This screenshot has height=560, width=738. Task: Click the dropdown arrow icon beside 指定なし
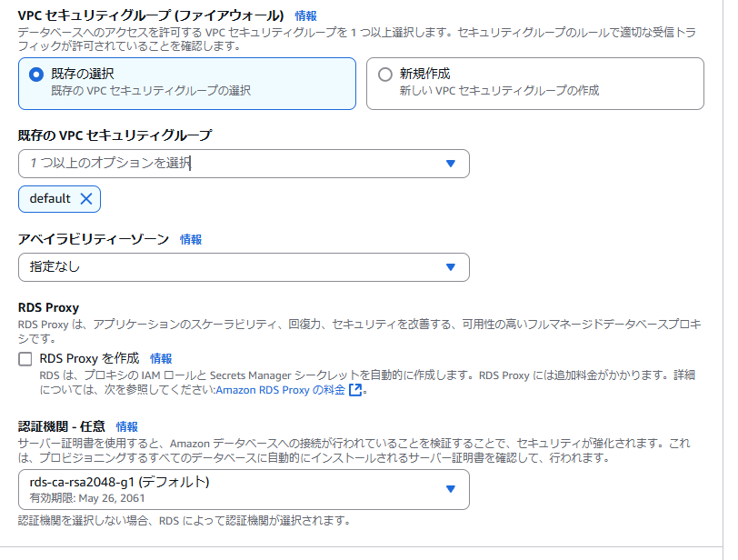pos(449,267)
